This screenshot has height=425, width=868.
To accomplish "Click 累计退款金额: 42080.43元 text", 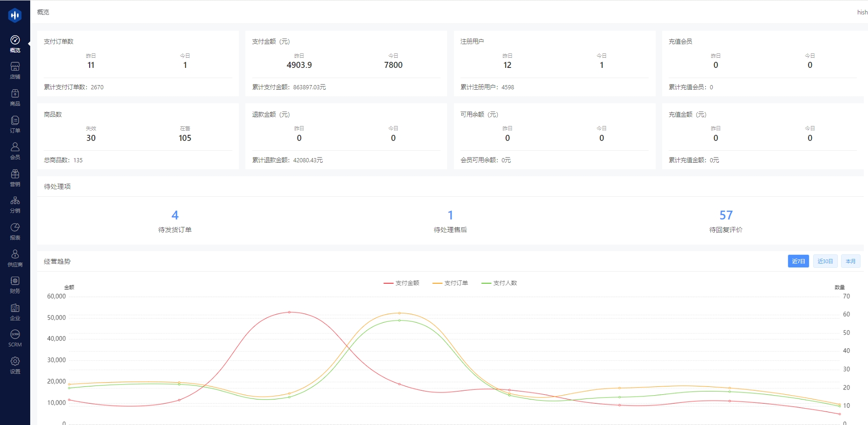I will (288, 160).
